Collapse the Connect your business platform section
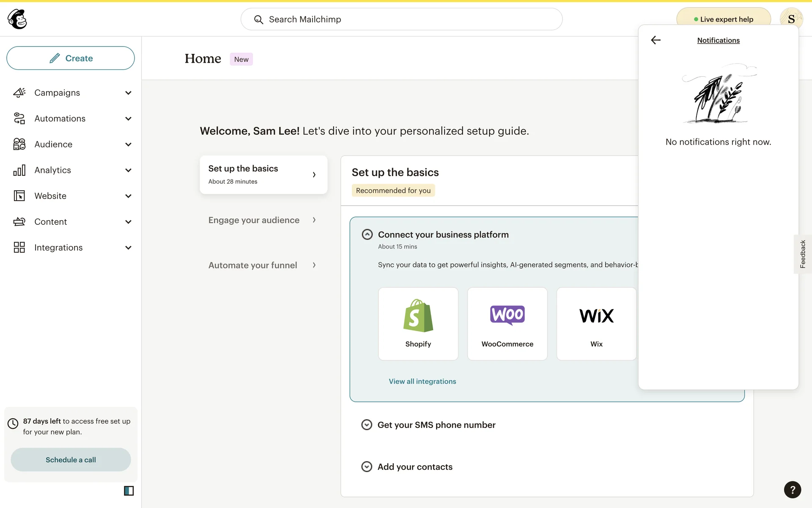 click(367, 235)
